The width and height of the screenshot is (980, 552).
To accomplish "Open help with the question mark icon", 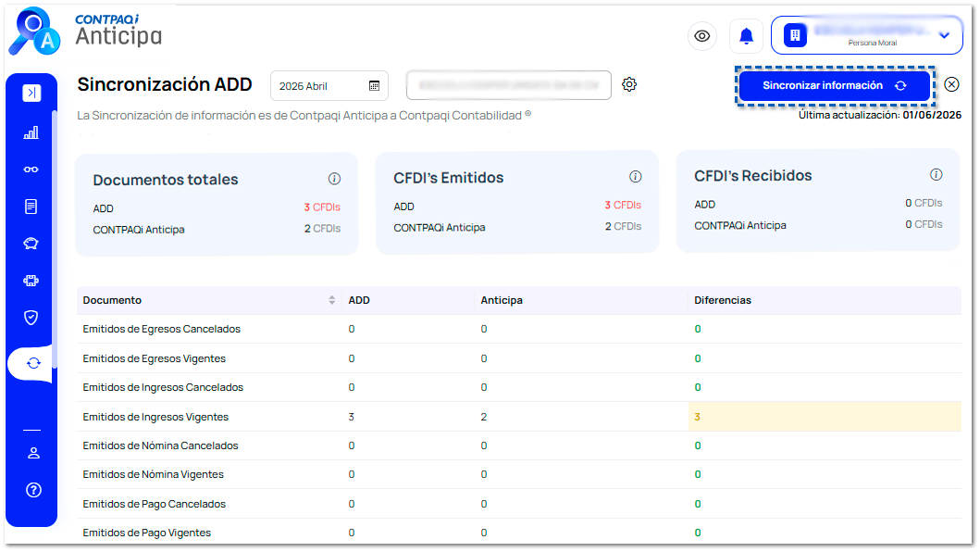I will pyautogui.click(x=33, y=490).
